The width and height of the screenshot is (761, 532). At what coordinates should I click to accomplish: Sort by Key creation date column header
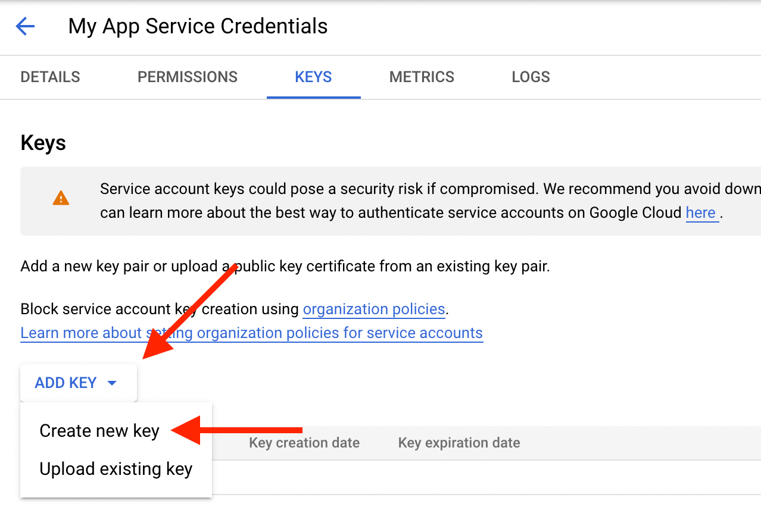tap(304, 443)
